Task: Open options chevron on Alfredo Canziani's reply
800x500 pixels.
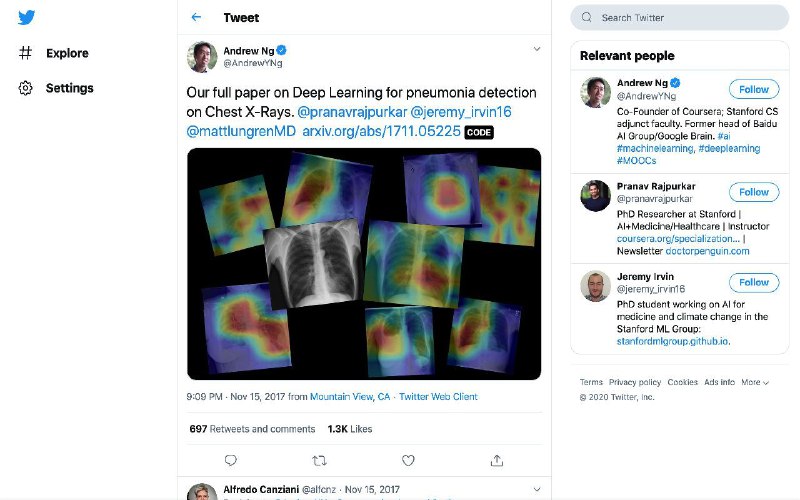Action: pos(537,489)
